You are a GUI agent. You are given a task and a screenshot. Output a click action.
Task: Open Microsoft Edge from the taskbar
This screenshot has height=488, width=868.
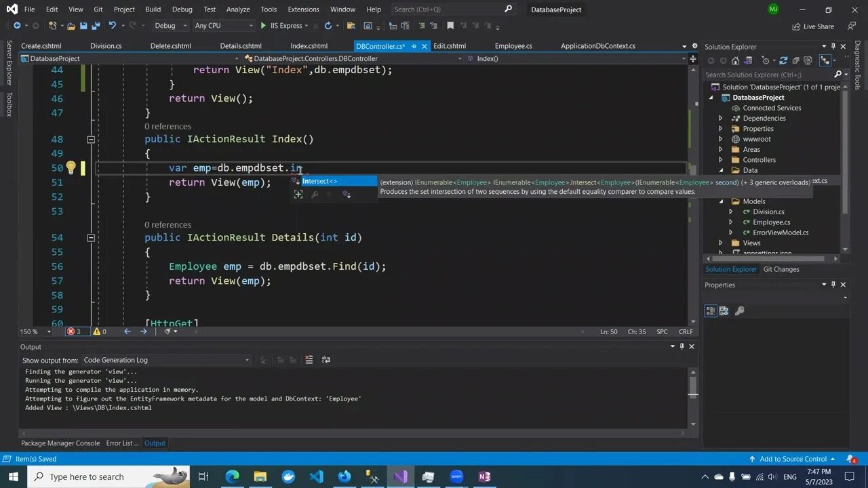click(232, 476)
